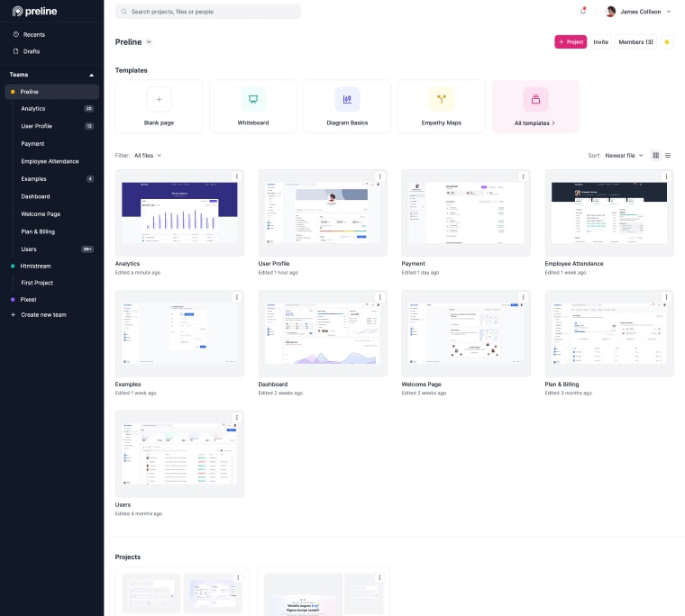This screenshot has width=685, height=616.
Task: Open Payment in the sidebar
Action: [x=32, y=143]
